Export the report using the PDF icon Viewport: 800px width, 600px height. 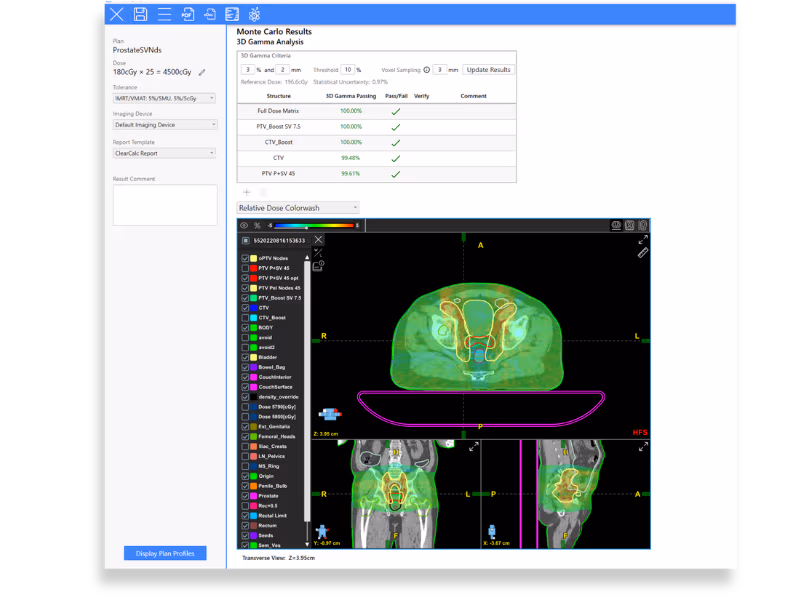[x=188, y=14]
